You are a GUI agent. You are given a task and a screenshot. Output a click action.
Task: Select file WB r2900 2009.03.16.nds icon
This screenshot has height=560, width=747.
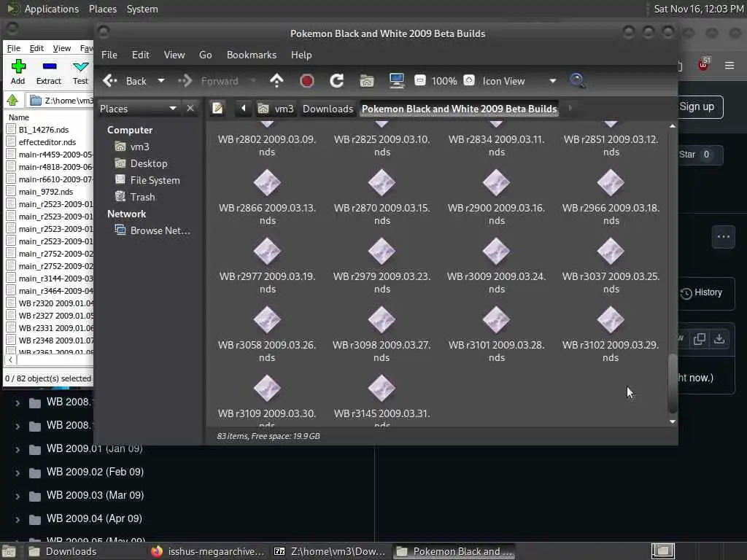click(x=496, y=183)
